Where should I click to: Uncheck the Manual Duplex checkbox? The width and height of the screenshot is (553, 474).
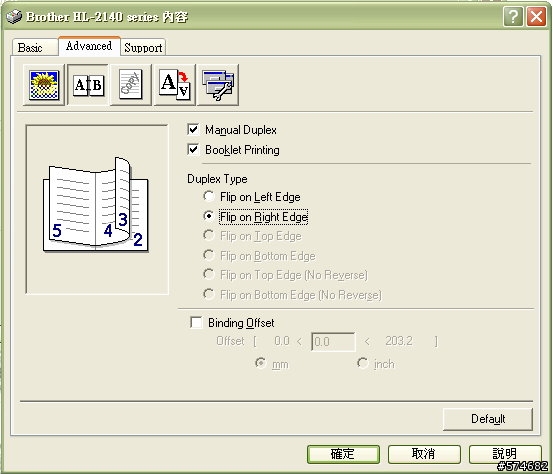pyautogui.click(x=193, y=129)
